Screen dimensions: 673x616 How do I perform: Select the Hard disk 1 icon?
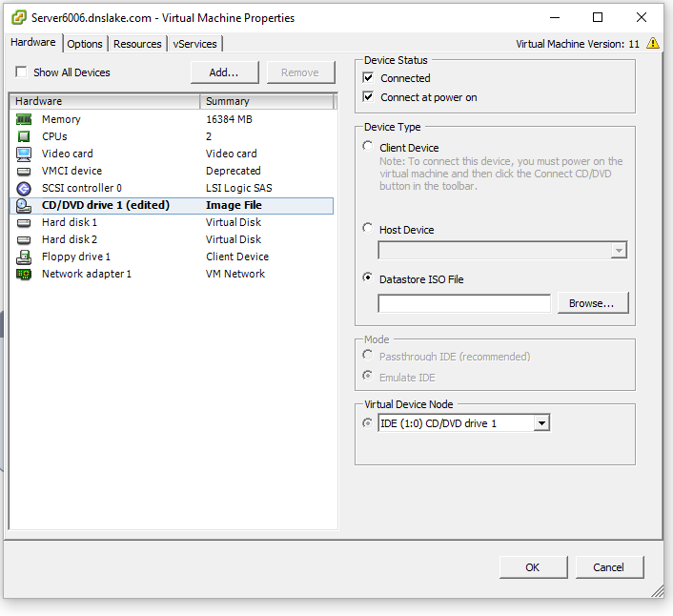24,222
